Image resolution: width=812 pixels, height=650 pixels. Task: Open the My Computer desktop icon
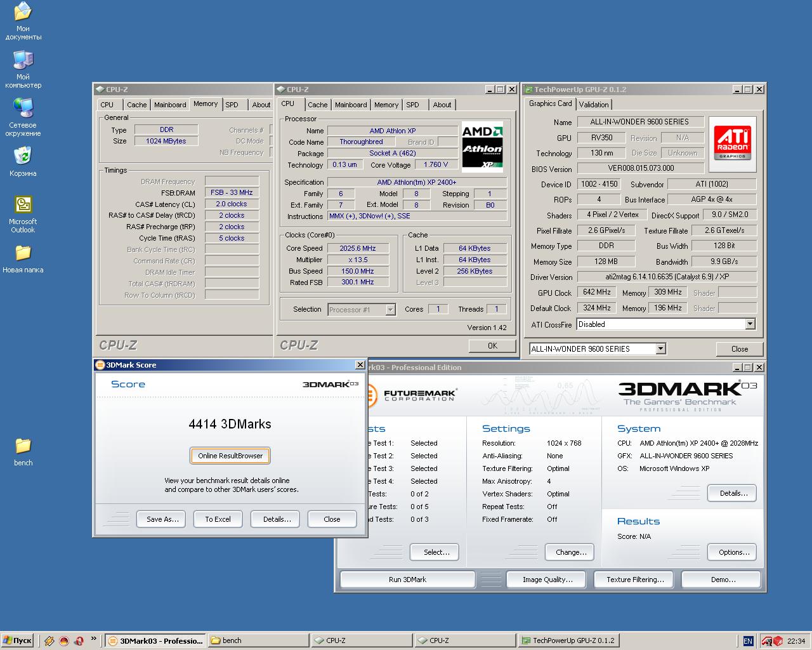(x=23, y=69)
